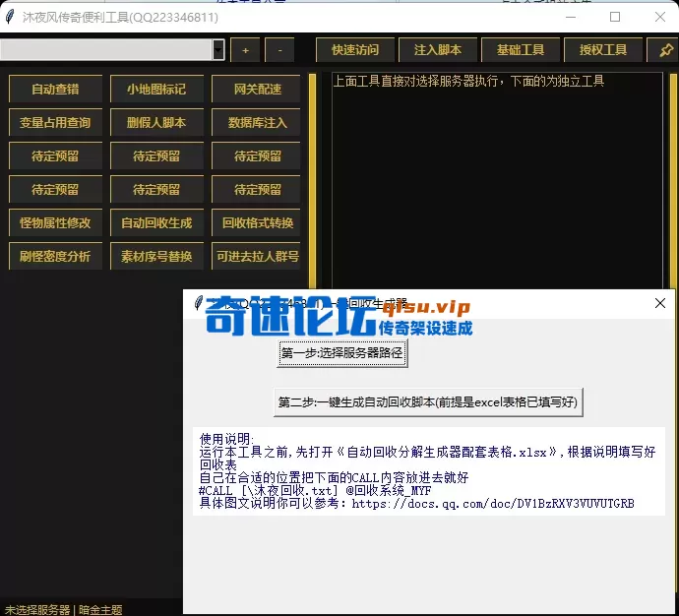Run 刷怪密度分析
The height and width of the screenshot is (616, 679).
pos(55,256)
